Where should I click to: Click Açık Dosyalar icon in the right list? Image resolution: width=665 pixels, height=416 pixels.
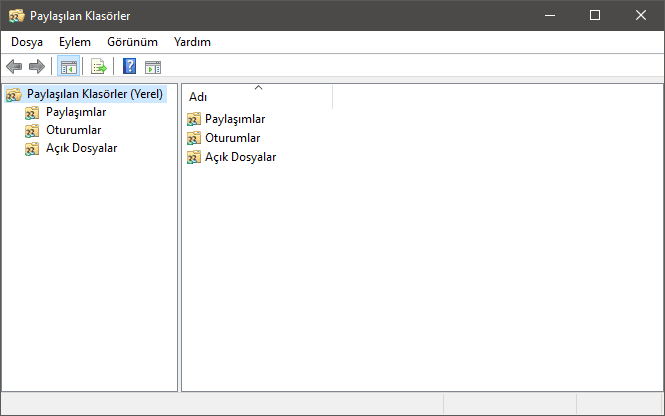tap(194, 157)
